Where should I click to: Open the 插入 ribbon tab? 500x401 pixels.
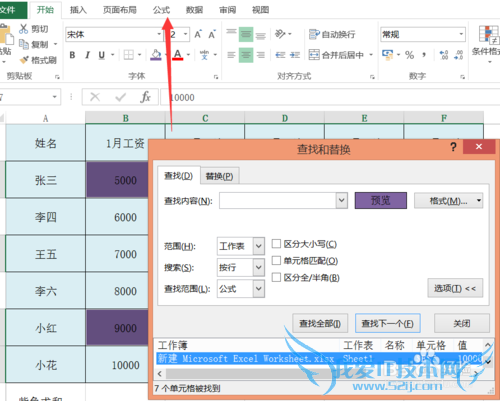(x=78, y=10)
